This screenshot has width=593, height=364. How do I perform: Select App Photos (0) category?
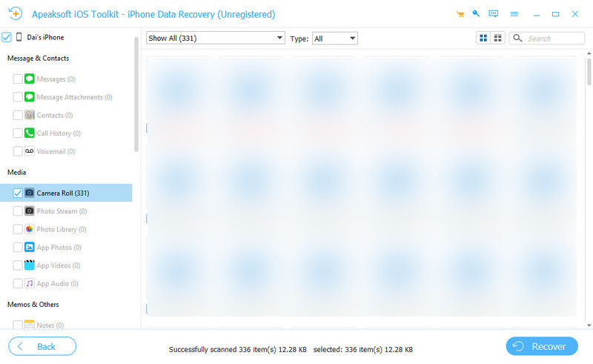pos(66,247)
